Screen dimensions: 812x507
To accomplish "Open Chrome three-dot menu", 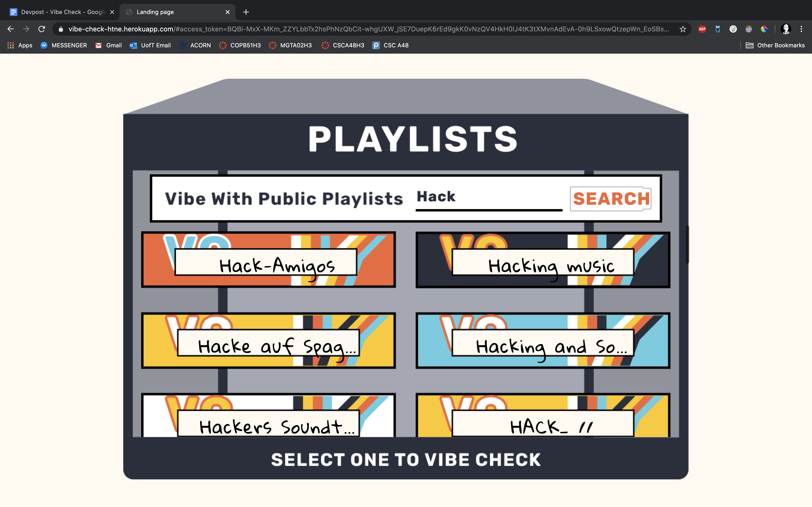I will click(801, 29).
